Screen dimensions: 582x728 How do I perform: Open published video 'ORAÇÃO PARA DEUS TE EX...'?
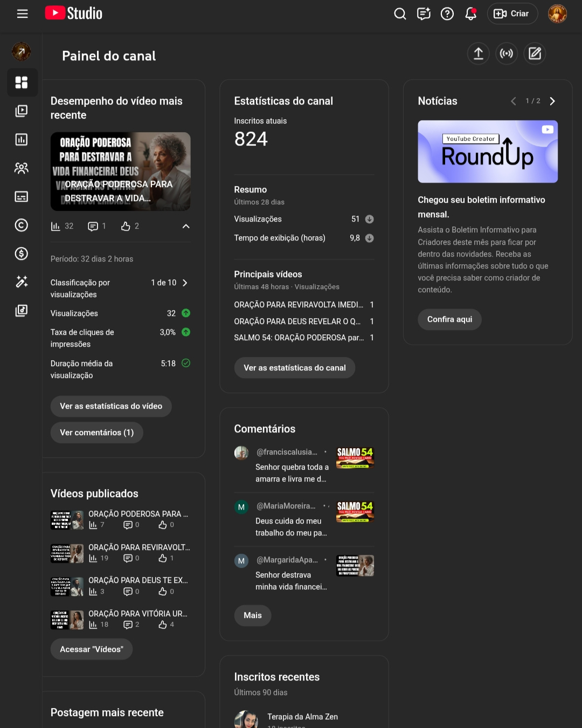tap(138, 580)
